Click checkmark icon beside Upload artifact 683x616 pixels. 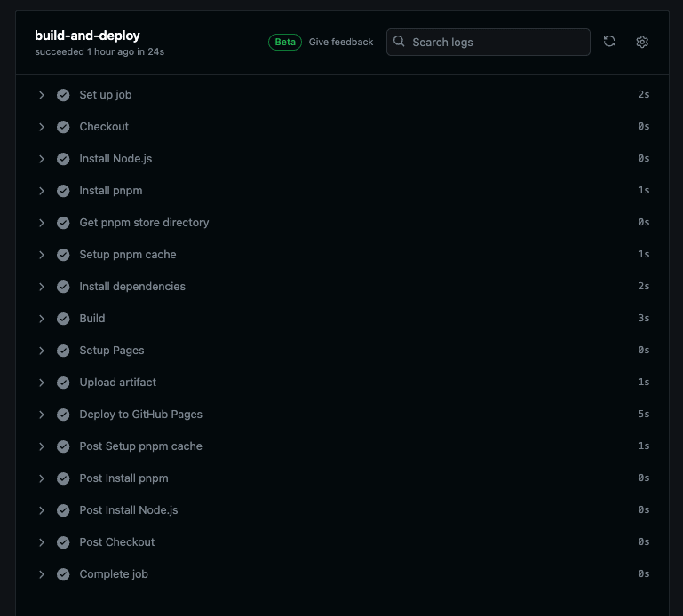pos(63,383)
